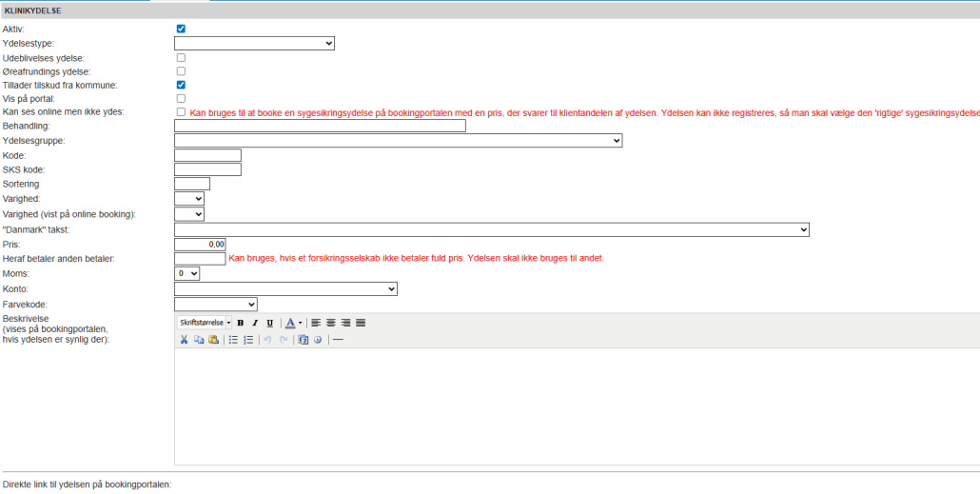Open the Konto dropdown list
The image size is (980, 494).
pos(285,288)
